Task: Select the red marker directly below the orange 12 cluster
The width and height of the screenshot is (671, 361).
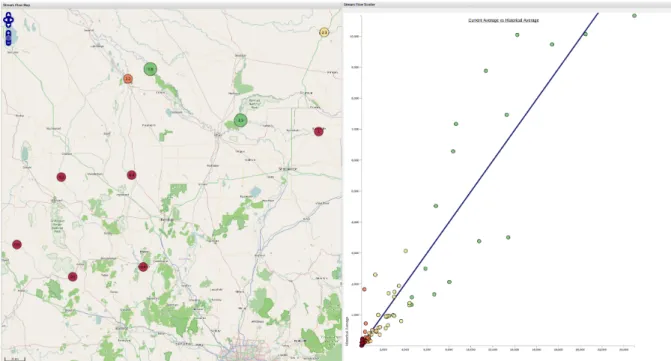Action: [x=131, y=175]
